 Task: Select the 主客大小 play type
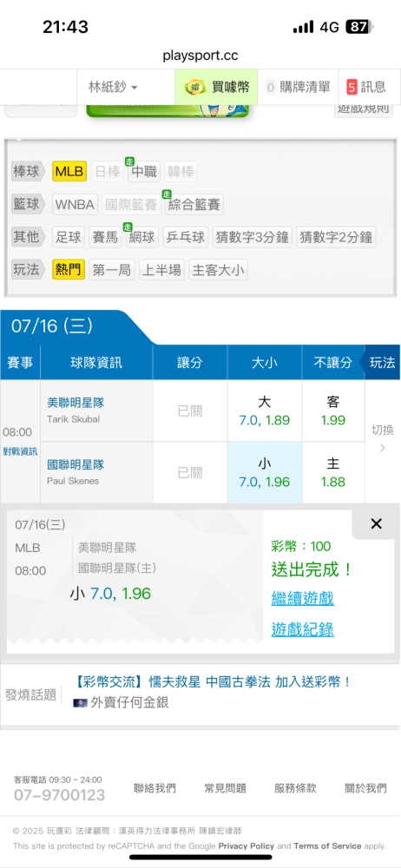(x=218, y=270)
